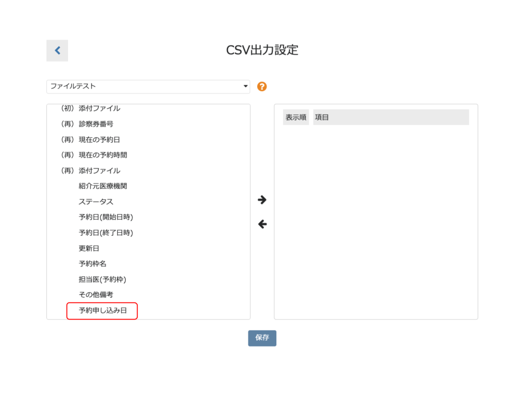Click the right arrow to add item
Viewport: 532px width, 399px height.
(x=262, y=200)
